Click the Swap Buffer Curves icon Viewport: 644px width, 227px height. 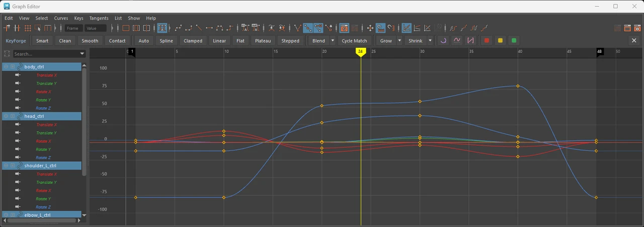(282, 28)
